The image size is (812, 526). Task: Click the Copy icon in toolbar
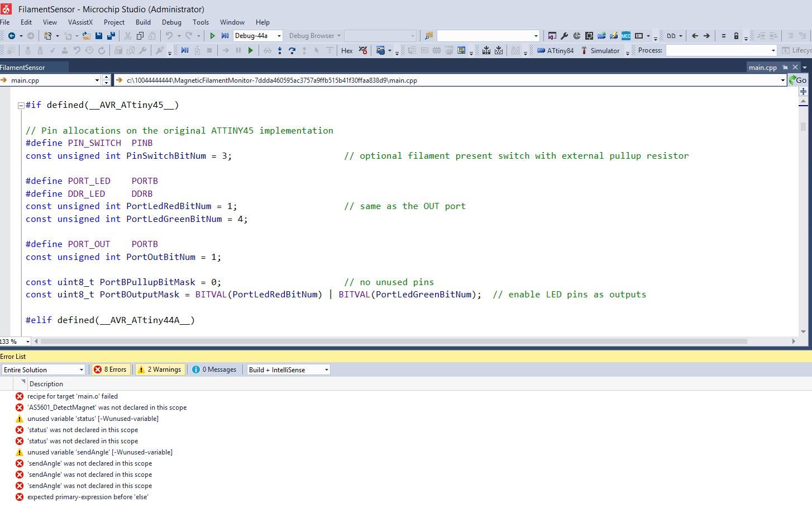tap(140, 36)
